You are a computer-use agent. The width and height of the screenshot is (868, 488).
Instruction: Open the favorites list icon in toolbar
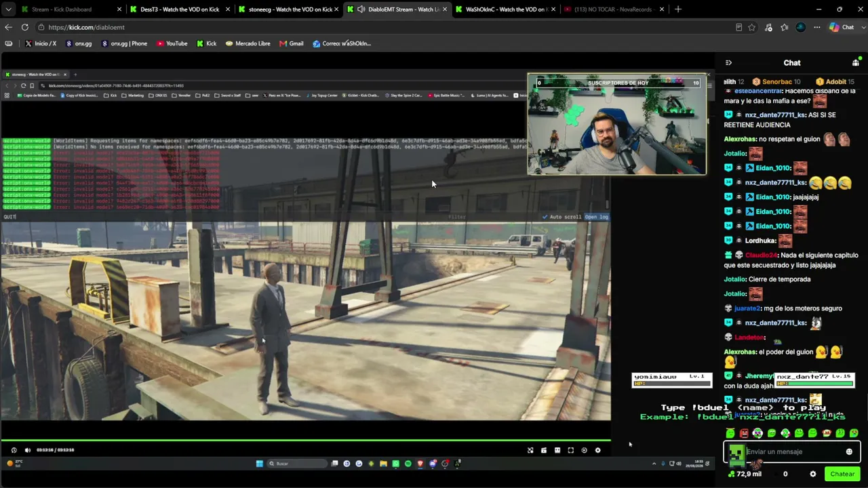coord(785,27)
